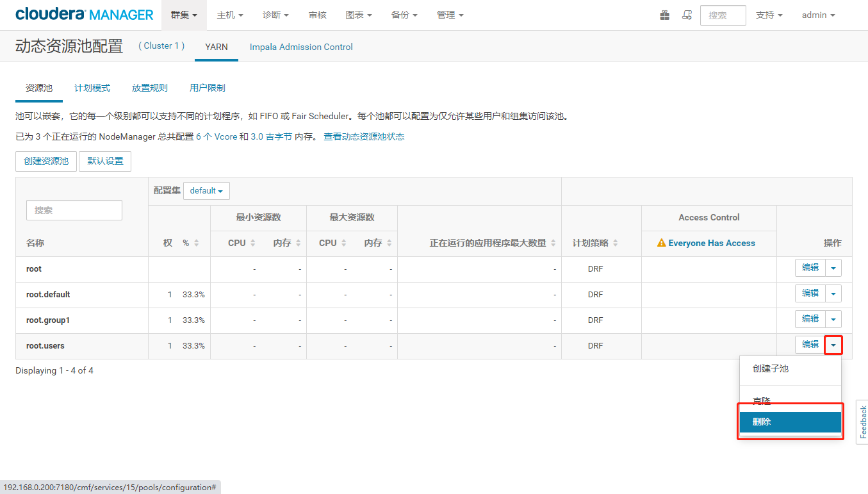Select the 资源池 tab
Screen dimensions: 868x494
[39, 88]
